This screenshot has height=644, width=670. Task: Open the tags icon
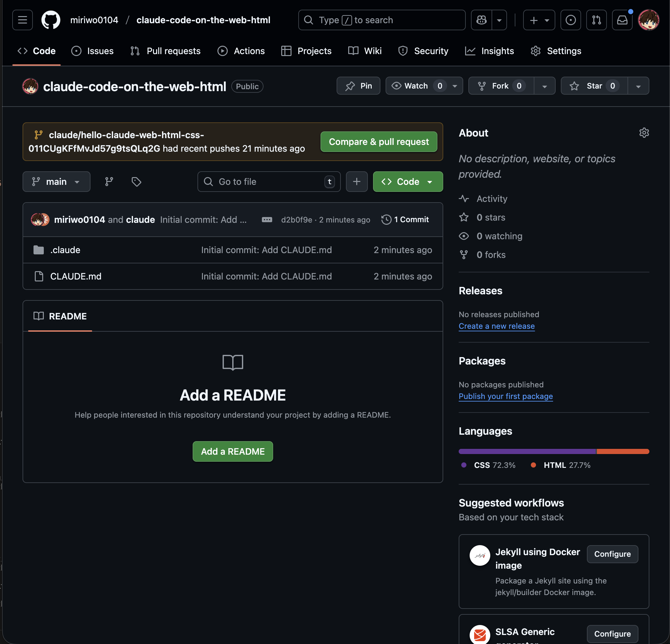click(136, 181)
